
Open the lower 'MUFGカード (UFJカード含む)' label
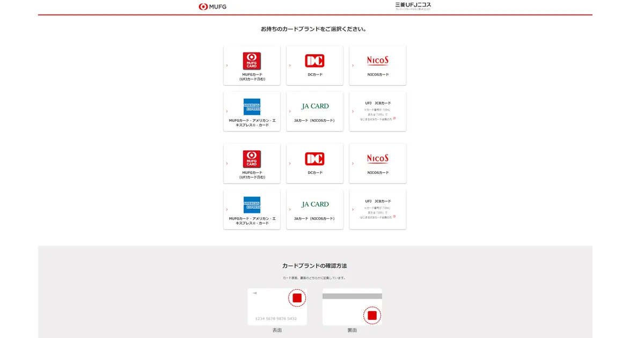[252, 175]
